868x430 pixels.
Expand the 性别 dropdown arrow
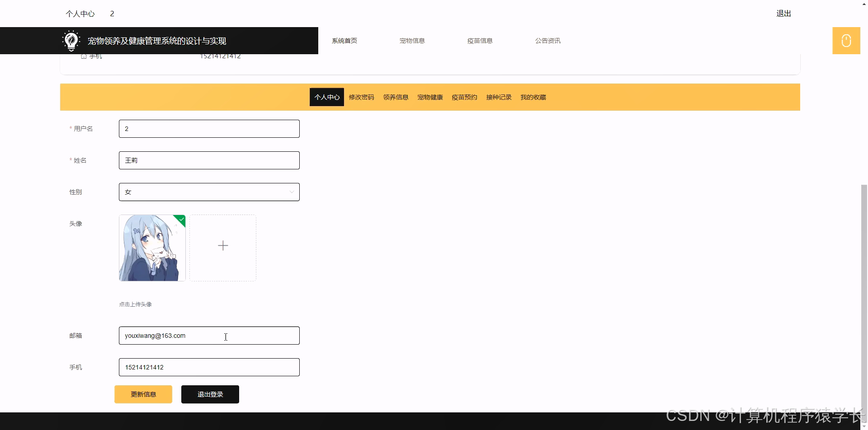click(292, 192)
